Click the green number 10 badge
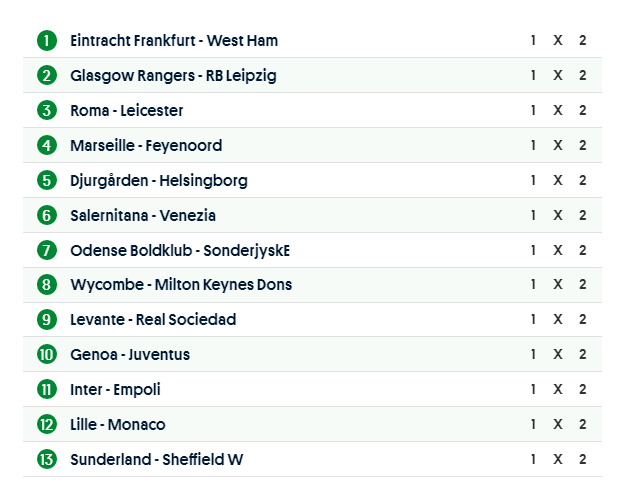The width and height of the screenshot is (625, 485). [x=47, y=355]
